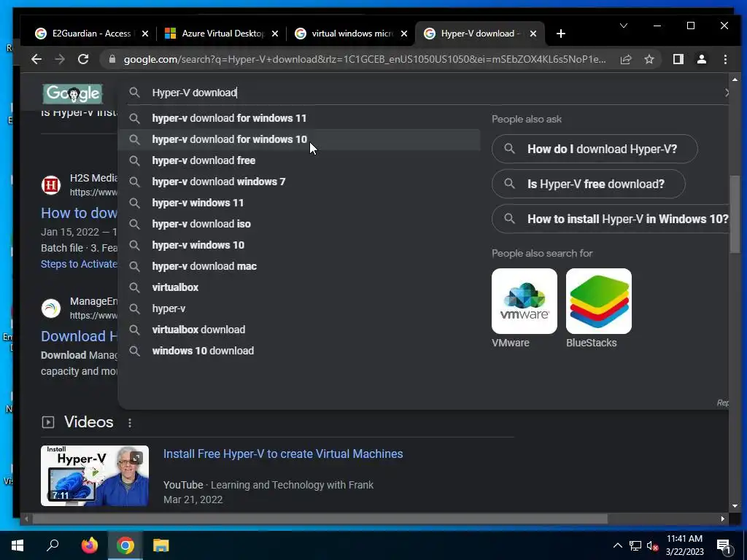Open a new browser tab
Image resolution: width=747 pixels, height=560 pixels.
(x=561, y=34)
